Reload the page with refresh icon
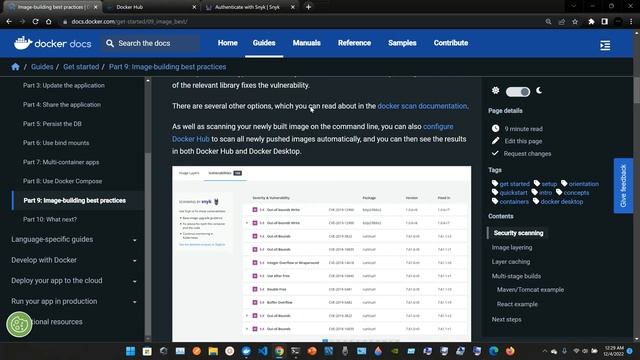Image resolution: width=640 pixels, height=360 pixels. click(x=36, y=21)
